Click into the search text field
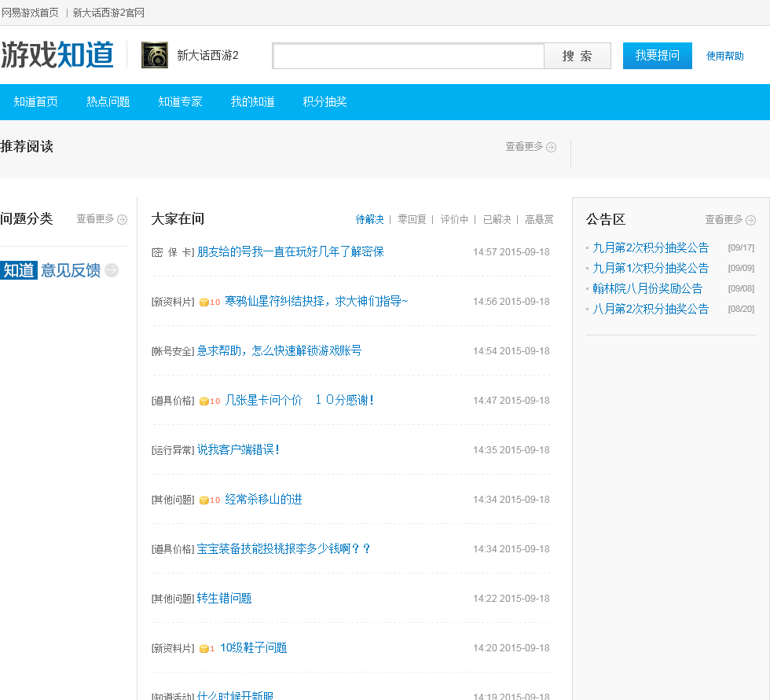The height and width of the screenshot is (700, 770). pyautogui.click(x=408, y=56)
